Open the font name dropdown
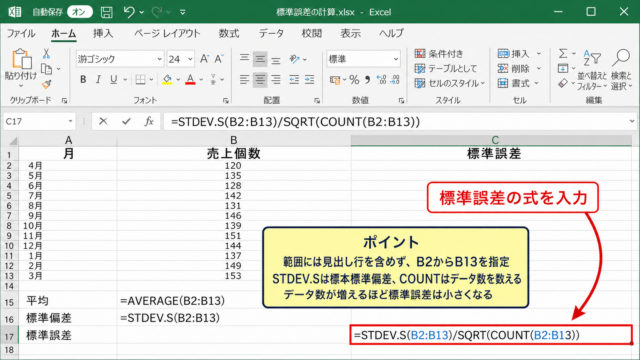This screenshot has width=640, height=360. coord(159,59)
